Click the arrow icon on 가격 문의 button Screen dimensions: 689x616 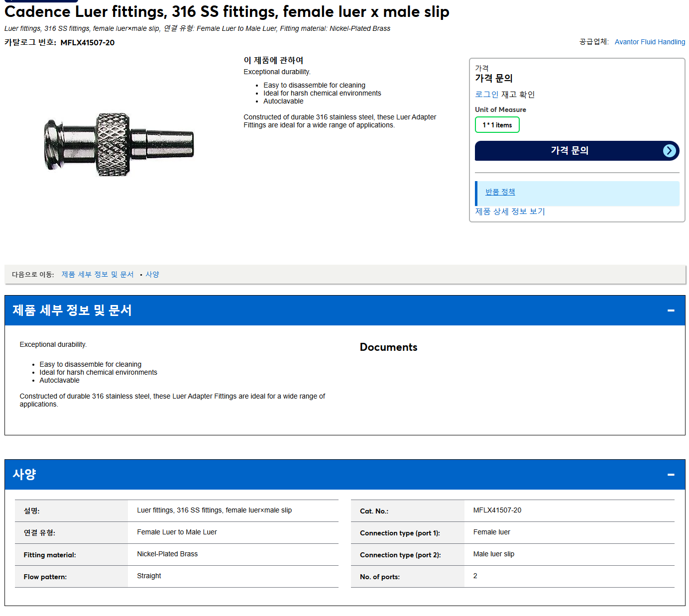(x=670, y=151)
